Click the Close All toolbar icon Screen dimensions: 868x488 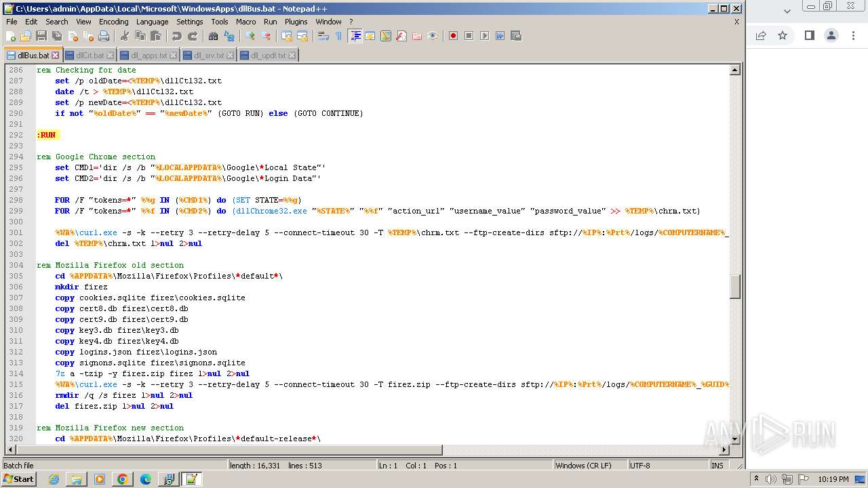click(88, 36)
